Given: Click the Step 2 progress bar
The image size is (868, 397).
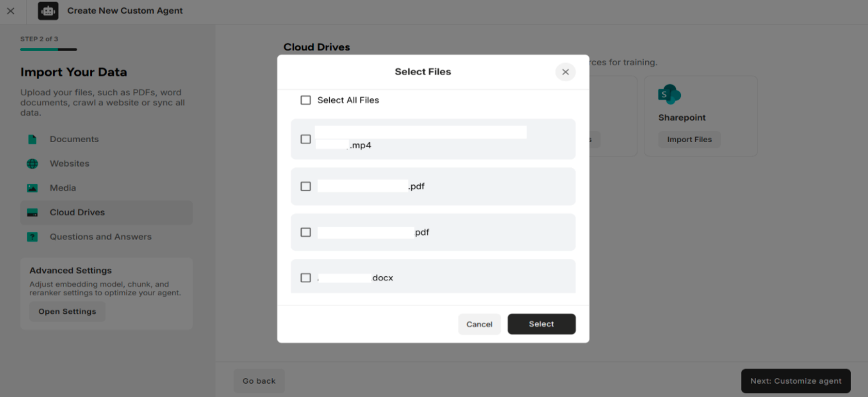Looking at the screenshot, I should click(x=49, y=49).
